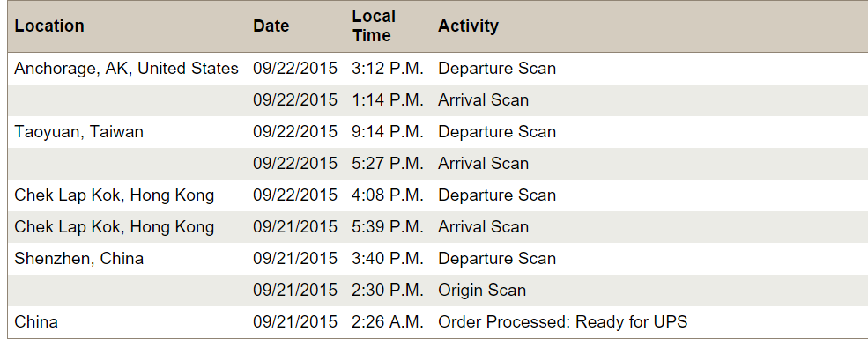Select the Anchorage, AK, United States cell
The height and width of the screenshot is (346, 868).
pyautogui.click(x=126, y=69)
